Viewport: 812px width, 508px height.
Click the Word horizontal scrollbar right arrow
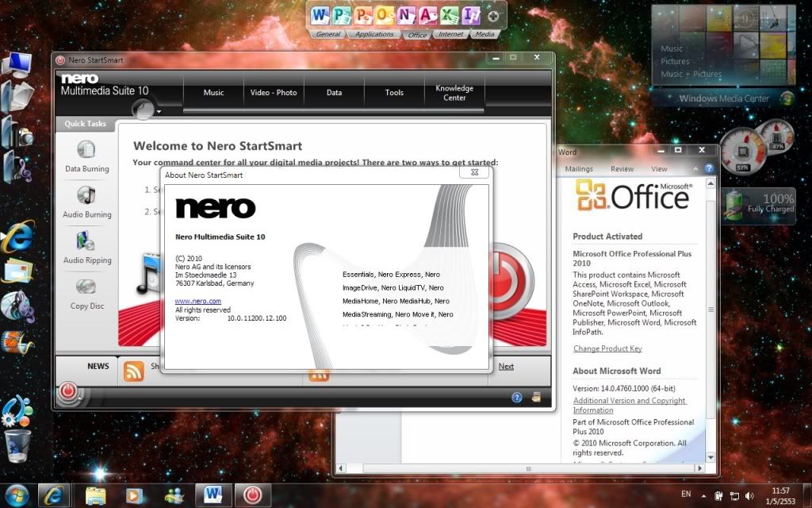[699, 468]
